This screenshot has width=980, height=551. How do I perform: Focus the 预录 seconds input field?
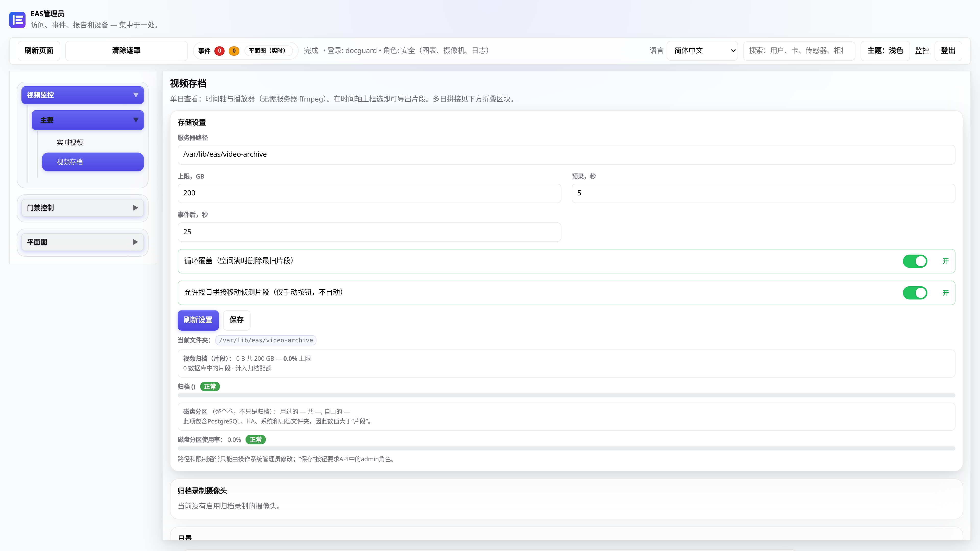763,193
